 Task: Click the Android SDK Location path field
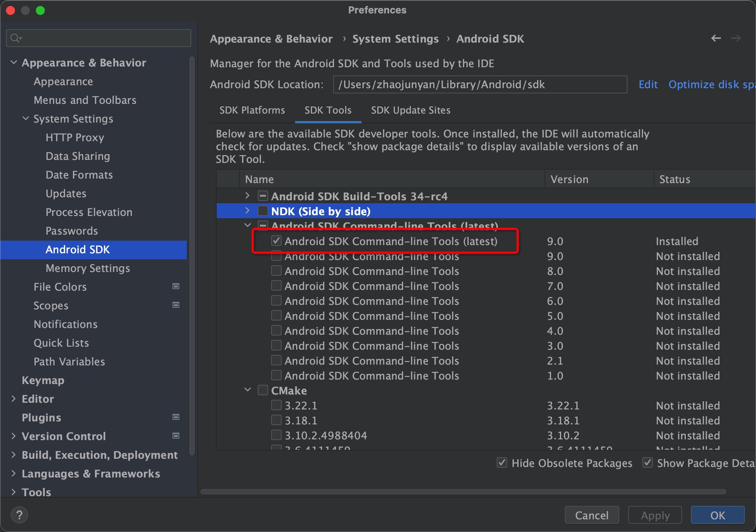(x=480, y=84)
